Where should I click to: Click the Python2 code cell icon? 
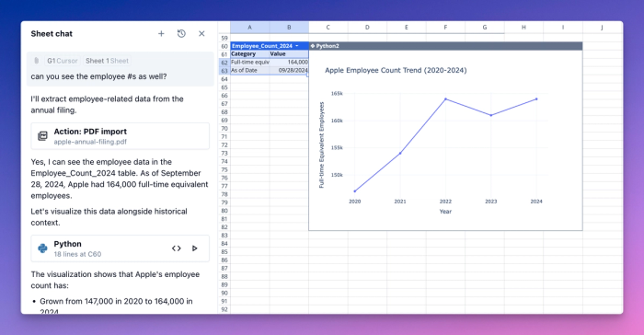point(313,46)
